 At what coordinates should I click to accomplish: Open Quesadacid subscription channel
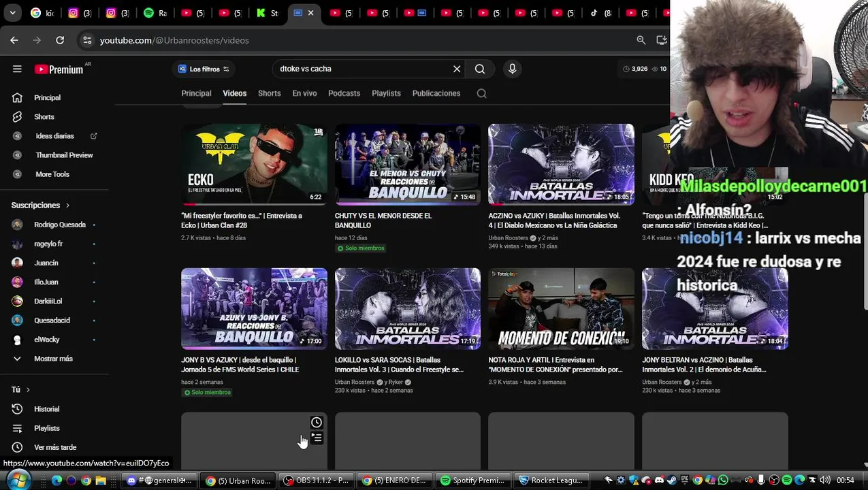point(53,320)
